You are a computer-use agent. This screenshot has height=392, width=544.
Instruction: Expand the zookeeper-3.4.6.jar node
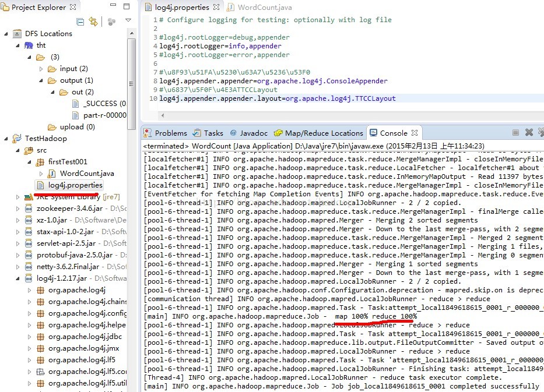pyautogui.click(x=17, y=209)
